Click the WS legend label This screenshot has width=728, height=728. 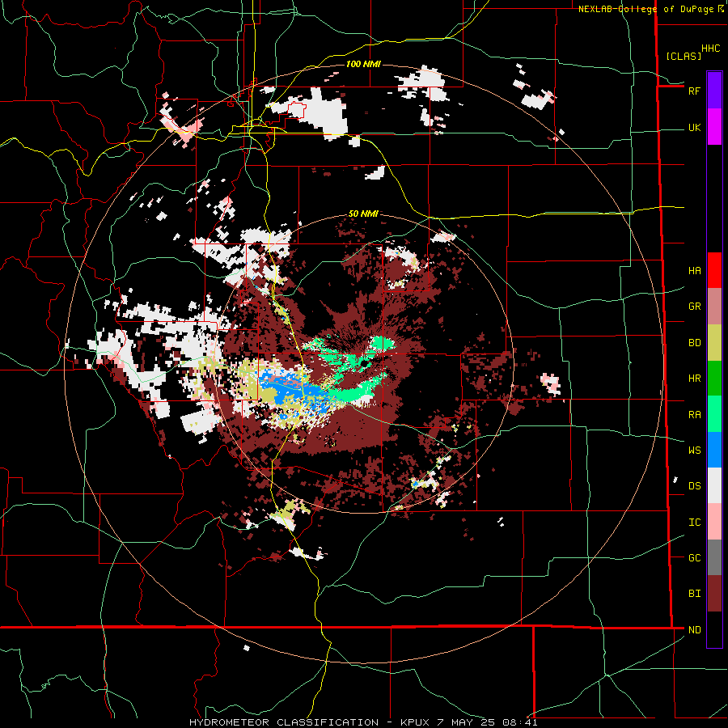coord(694,450)
